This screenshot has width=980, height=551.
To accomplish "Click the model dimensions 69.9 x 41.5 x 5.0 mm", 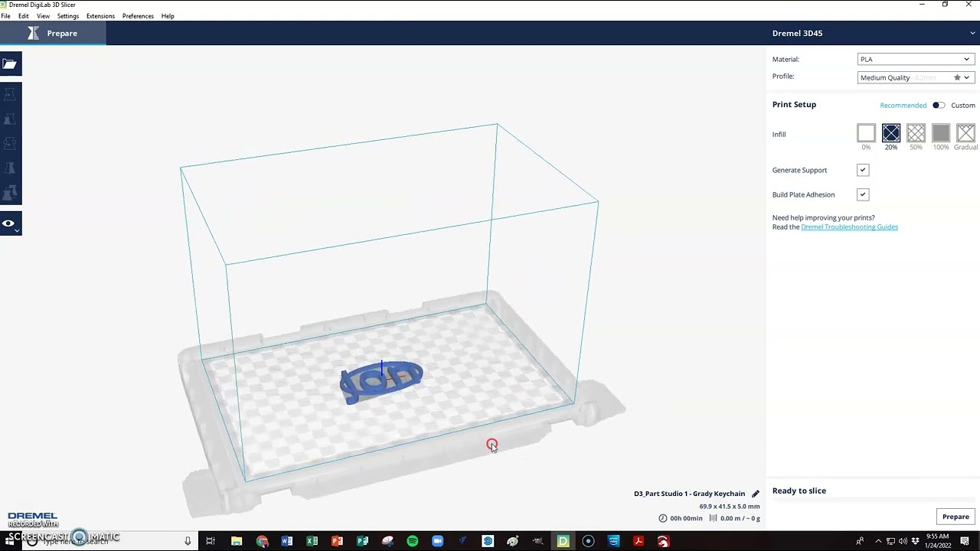I will tap(730, 507).
